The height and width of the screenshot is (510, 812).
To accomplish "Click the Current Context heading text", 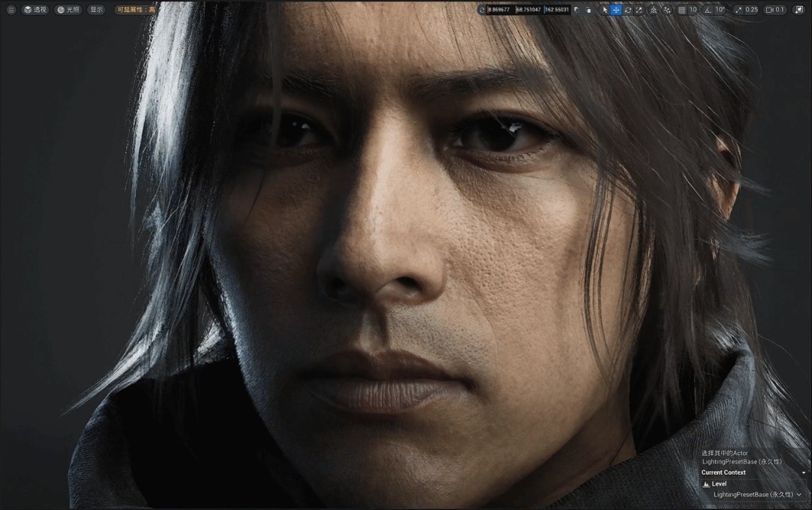I will tap(723, 472).
